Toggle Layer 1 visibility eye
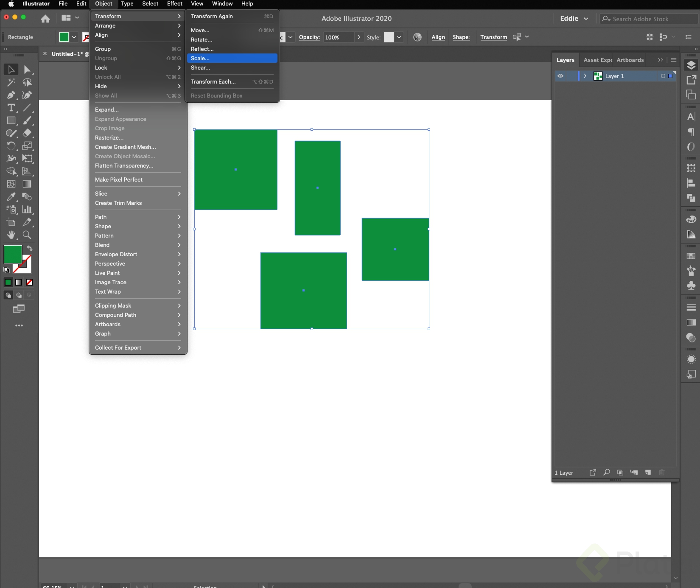Image resolution: width=700 pixels, height=588 pixels. [x=560, y=76]
